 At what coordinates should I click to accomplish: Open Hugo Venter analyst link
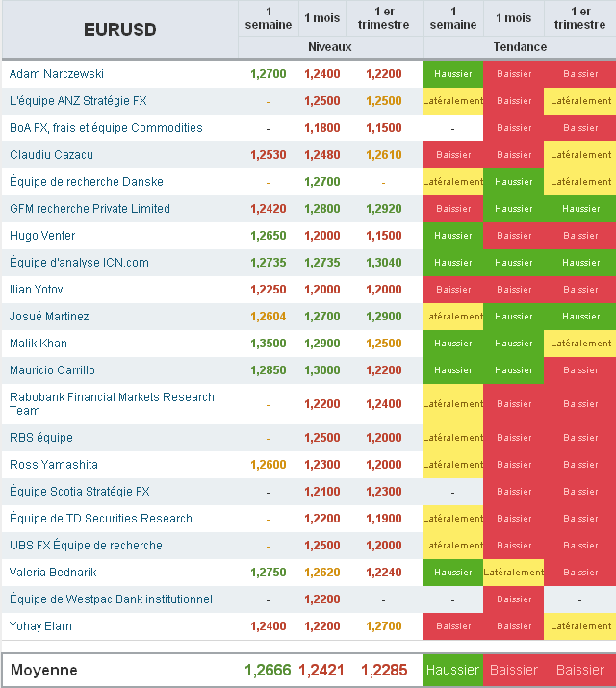(x=42, y=235)
